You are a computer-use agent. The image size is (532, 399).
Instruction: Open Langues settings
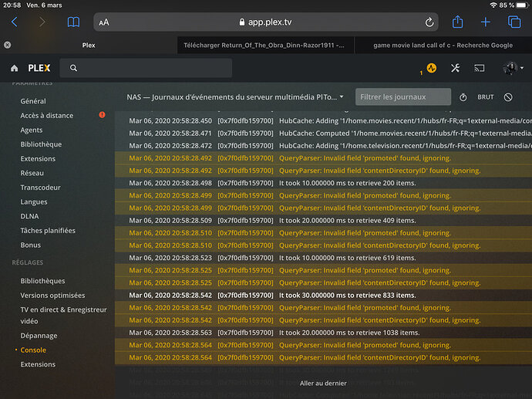(34, 201)
